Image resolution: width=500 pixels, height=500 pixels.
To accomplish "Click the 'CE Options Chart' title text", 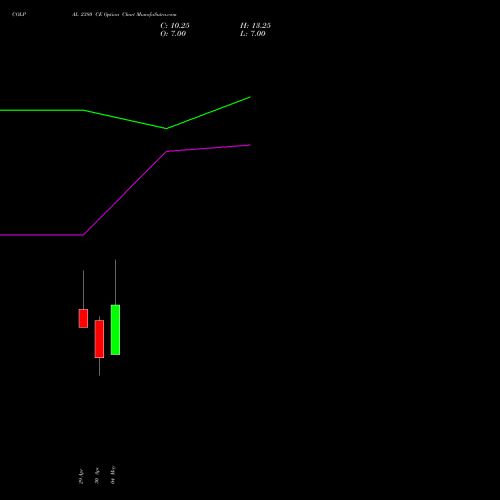I will click(115, 14).
